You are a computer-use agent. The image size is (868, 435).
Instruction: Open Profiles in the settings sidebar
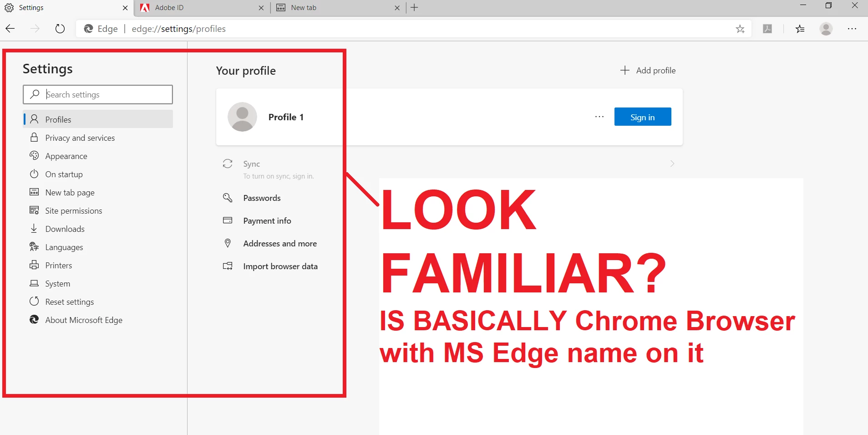98,119
